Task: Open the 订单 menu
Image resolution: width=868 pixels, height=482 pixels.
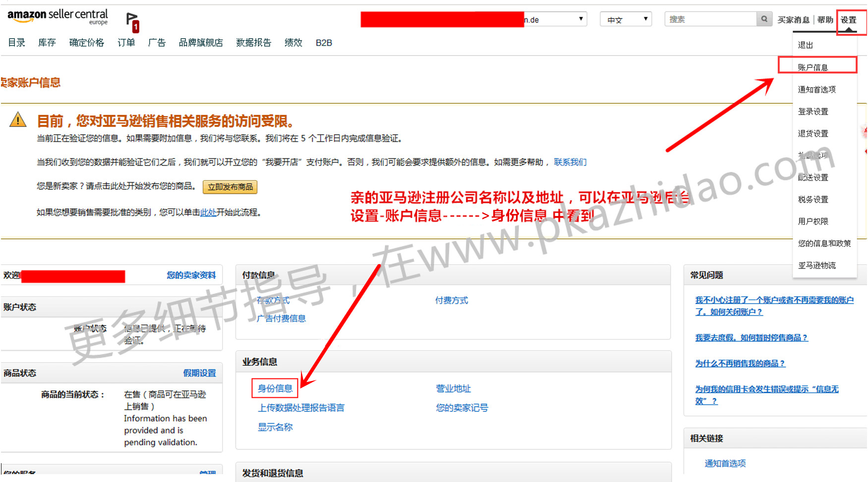Action: (x=126, y=43)
